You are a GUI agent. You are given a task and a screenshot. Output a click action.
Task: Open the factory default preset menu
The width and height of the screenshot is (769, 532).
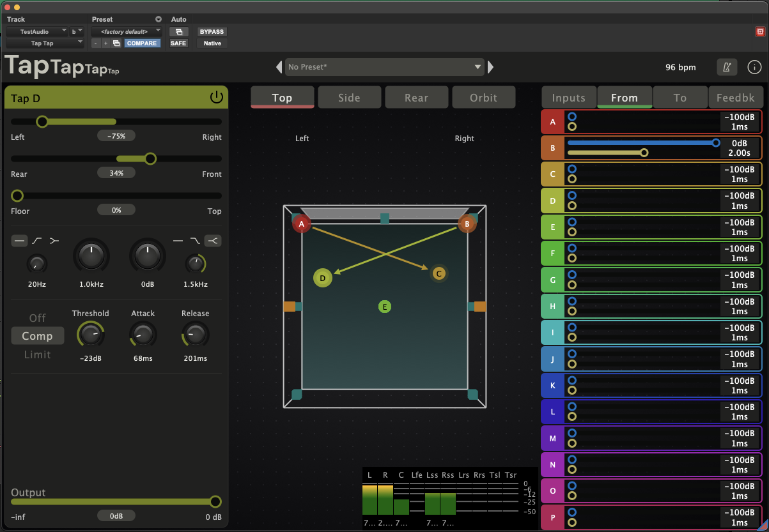click(127, 31)
